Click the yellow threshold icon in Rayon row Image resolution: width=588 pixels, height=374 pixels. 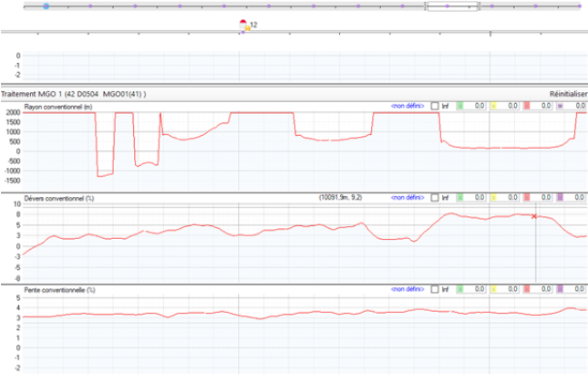point(493,107)
